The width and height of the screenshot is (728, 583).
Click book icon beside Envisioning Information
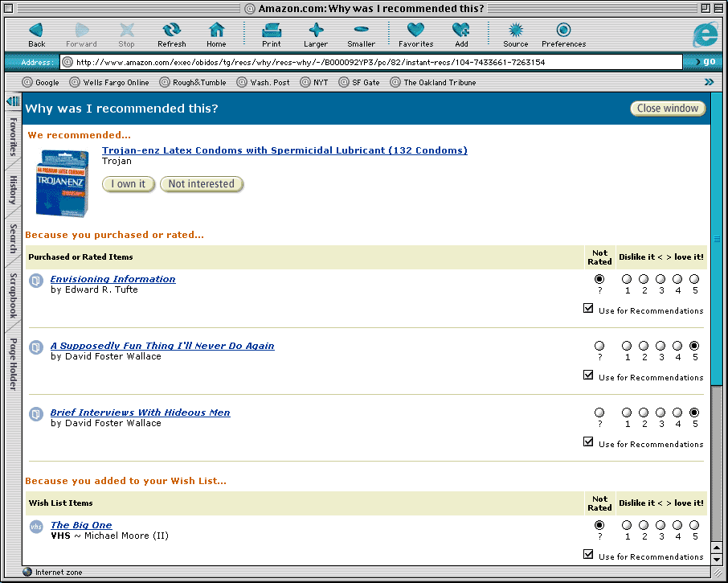coord(36,281)
